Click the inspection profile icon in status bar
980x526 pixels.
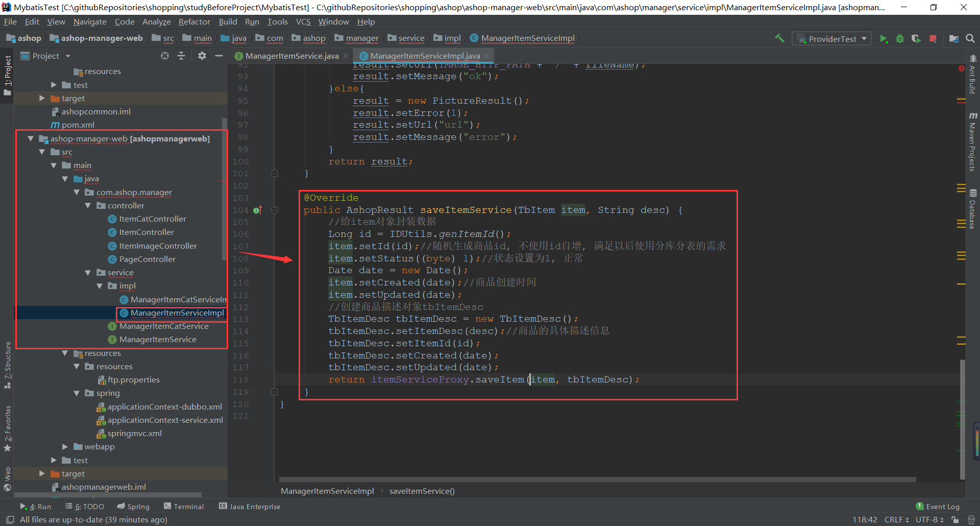971,520
